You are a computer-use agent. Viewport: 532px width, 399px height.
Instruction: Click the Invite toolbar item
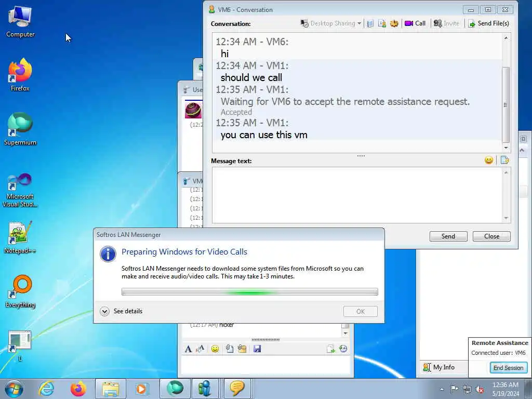(446, 23)
